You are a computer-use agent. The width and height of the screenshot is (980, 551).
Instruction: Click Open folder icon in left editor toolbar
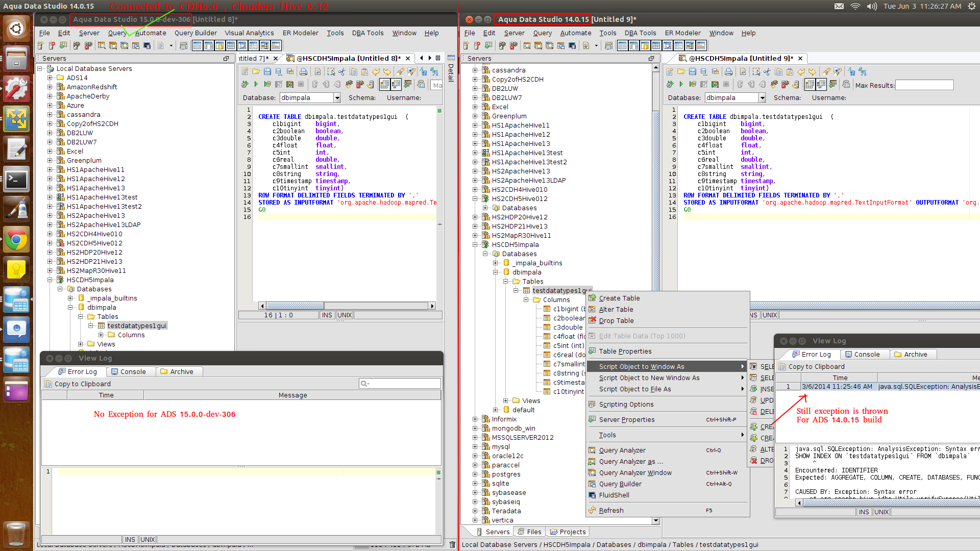[256, 72]
